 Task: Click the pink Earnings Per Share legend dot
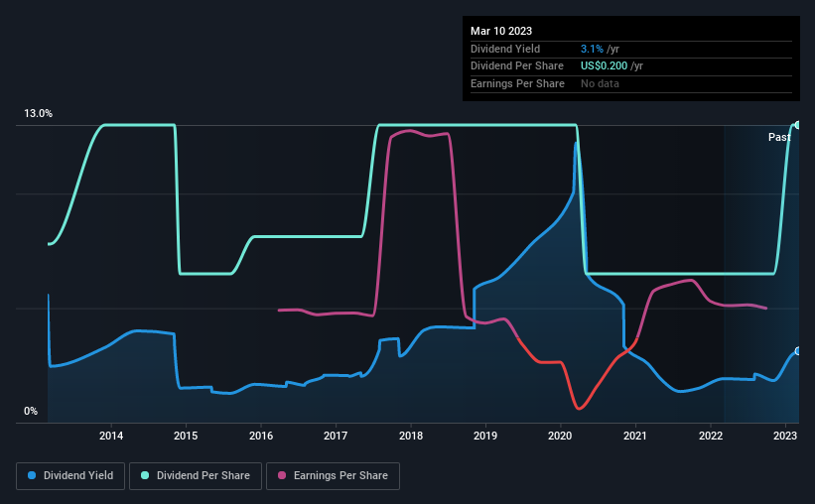pos(282,475)
